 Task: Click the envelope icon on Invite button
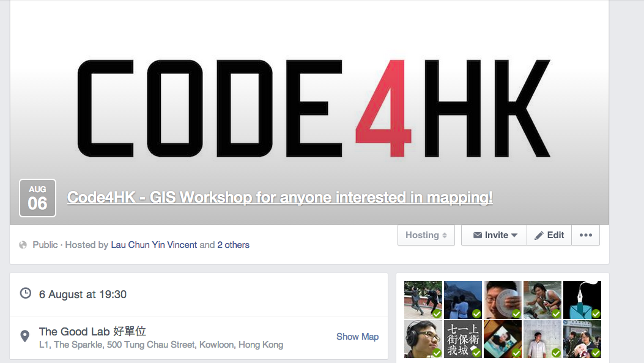click(x=477, y=235)
